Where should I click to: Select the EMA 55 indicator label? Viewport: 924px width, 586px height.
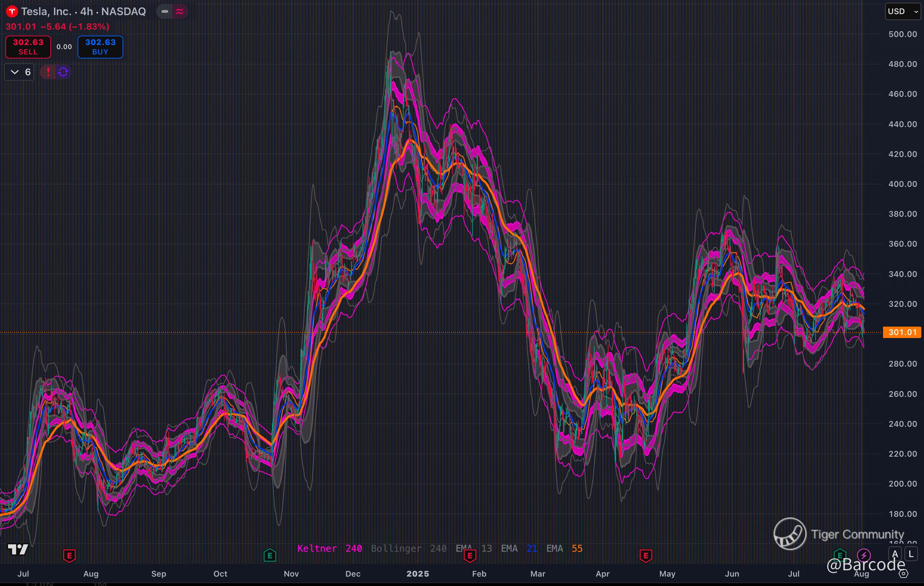pyautogui.click(x=564, y=548)
